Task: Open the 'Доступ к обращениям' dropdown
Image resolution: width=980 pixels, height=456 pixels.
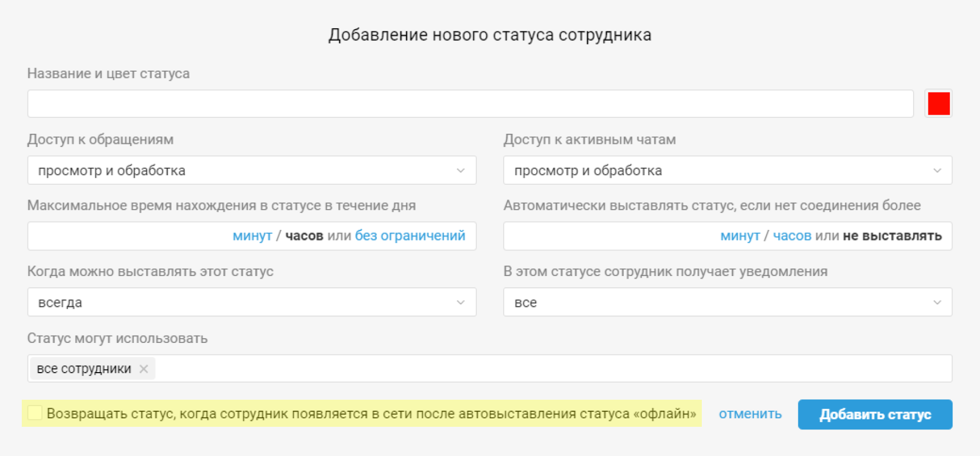Action: (252, 170)
